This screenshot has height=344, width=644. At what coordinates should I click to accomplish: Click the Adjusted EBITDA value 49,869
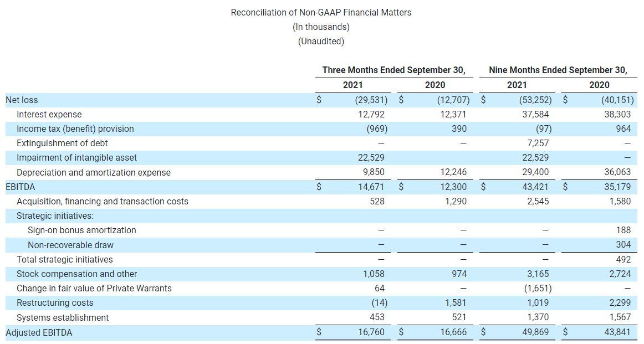pos(535,332)
